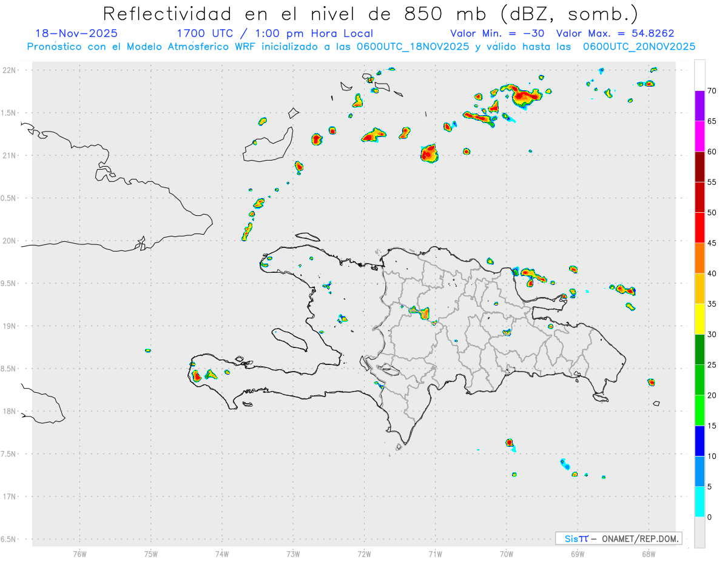Pick the bright red 45–50 dBZ colorbar segment
Image resolution: width=728 pixels, height=562 pixels.
(699, 228)
